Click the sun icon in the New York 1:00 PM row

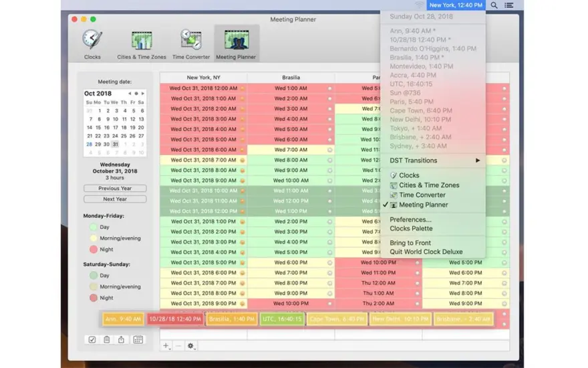pos(243,222)
